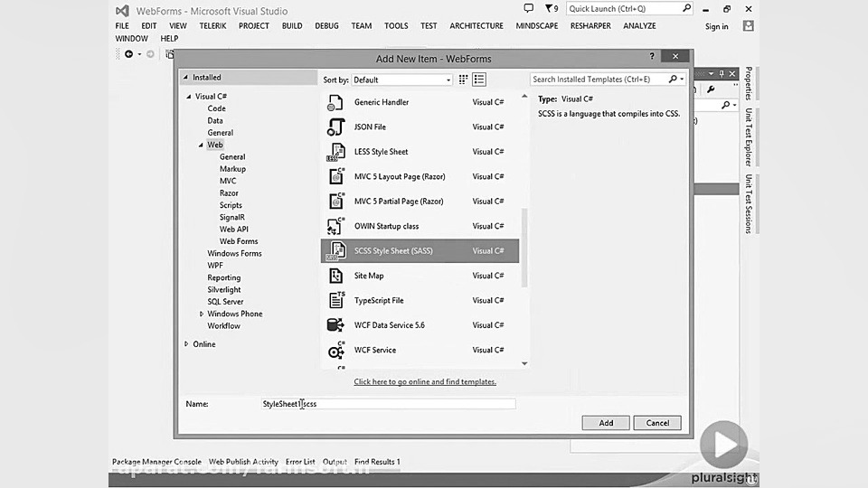Screen dimensions: 868x488
Task: Select the SQL Server category
Action: click(x=225, y=302)
